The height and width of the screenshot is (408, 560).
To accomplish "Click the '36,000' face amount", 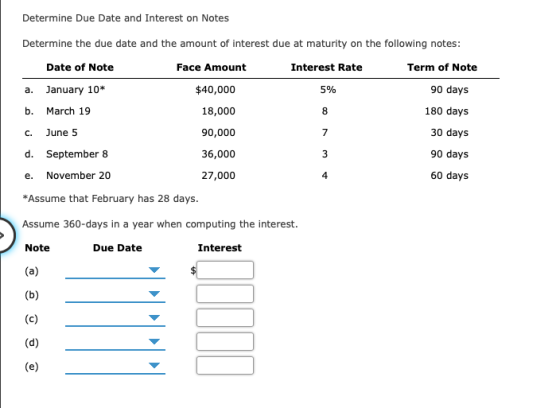I will [219, 154].
